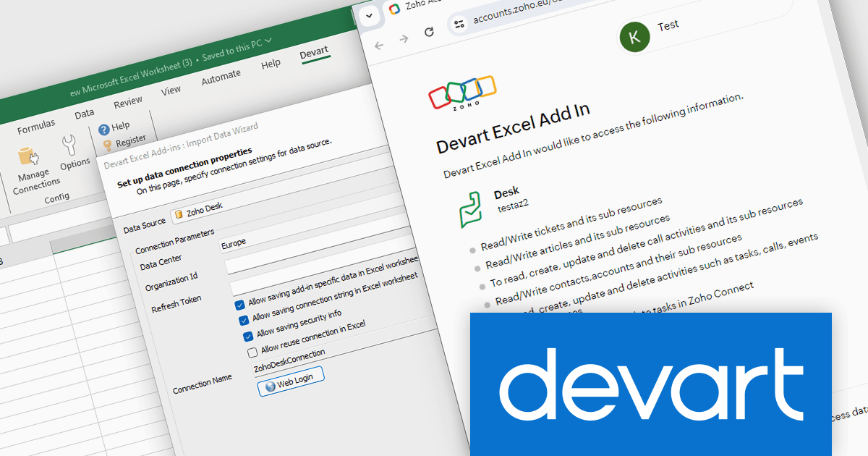The image size is (868, 456).
Task: Open the View ribbon tab
Action: pos(171,90)
